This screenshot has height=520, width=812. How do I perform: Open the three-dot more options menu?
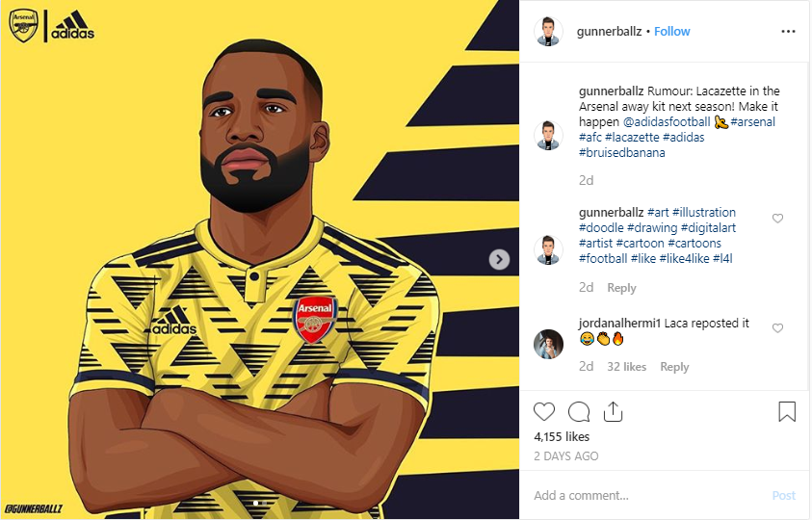coord(788,31)
